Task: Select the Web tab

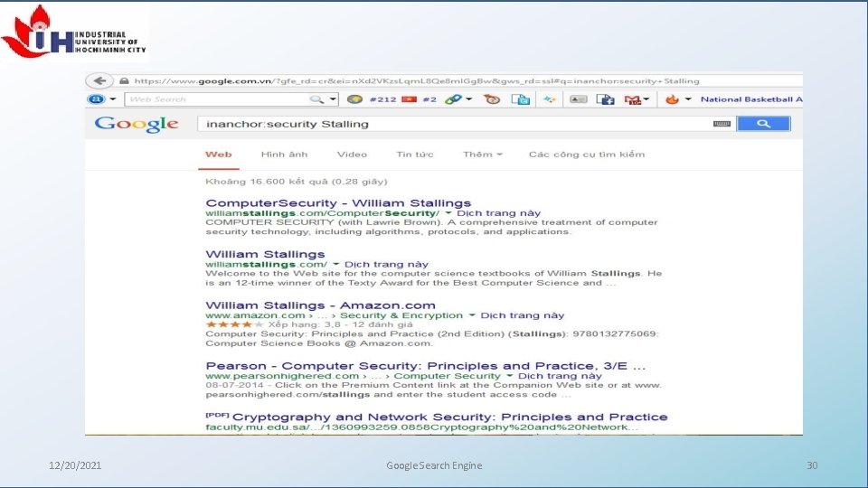Action: [219, 155]
